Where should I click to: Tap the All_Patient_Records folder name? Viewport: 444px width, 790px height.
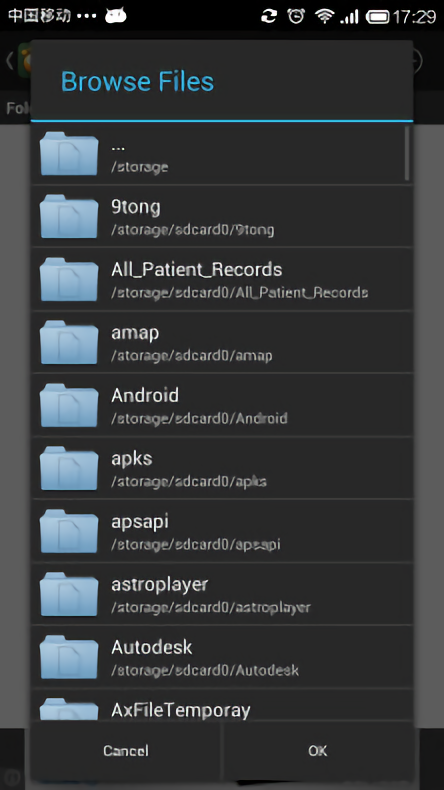[197, 270]
